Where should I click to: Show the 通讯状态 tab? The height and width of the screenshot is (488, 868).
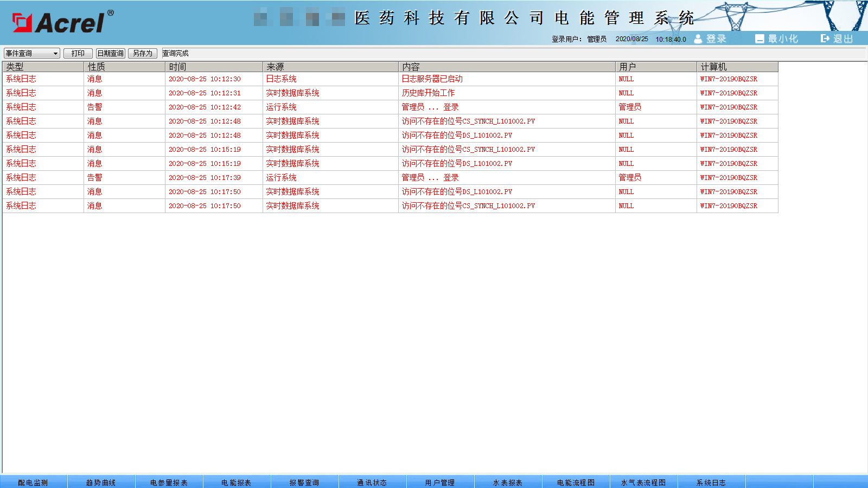(372, 482)
